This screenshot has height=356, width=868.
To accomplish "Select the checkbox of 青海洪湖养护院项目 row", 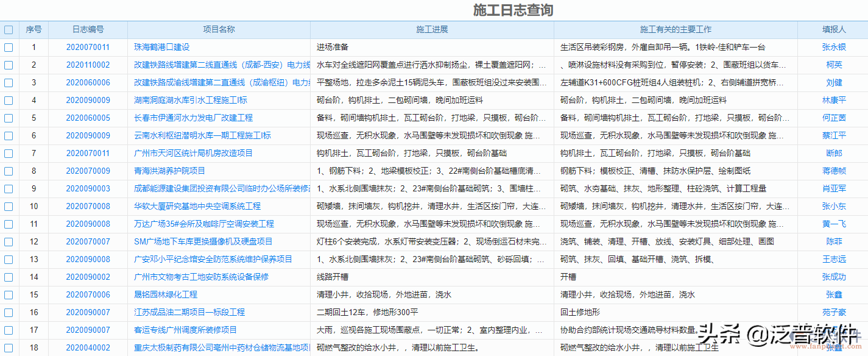I will click(x=9, y=171).
